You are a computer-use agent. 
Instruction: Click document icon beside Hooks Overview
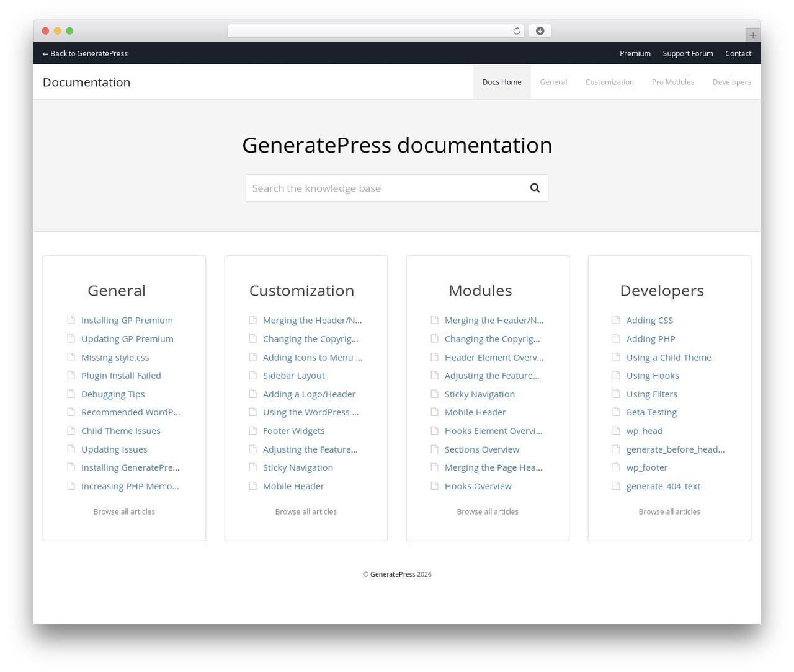434,486
